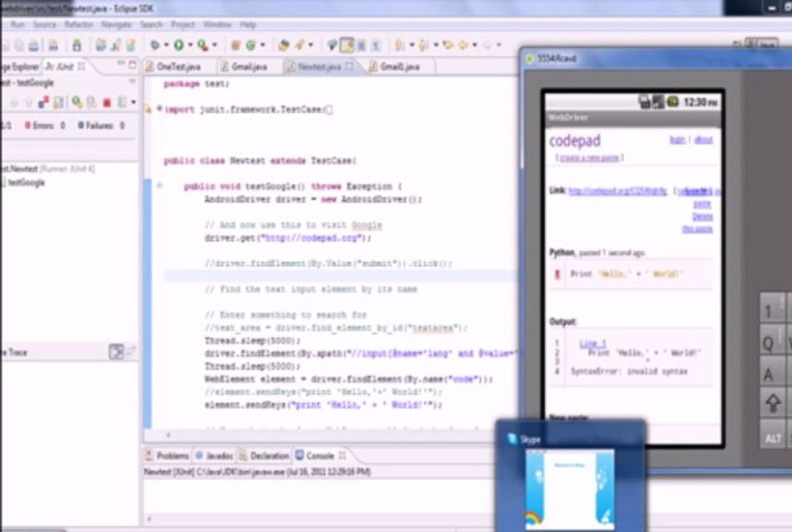The image size is (792, 532).
Task: Click the Failure Trace filter icon
Action: 117,351
